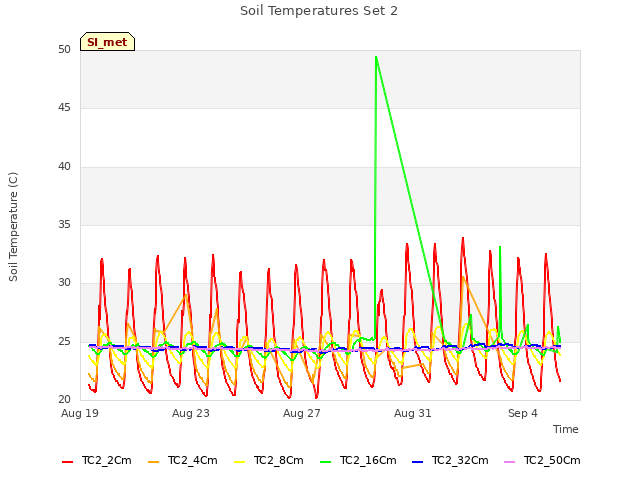Click the Aug 23 x-axis label
Image resolution: width=640 pixels, height=480 pixels.
pos(191,413)
